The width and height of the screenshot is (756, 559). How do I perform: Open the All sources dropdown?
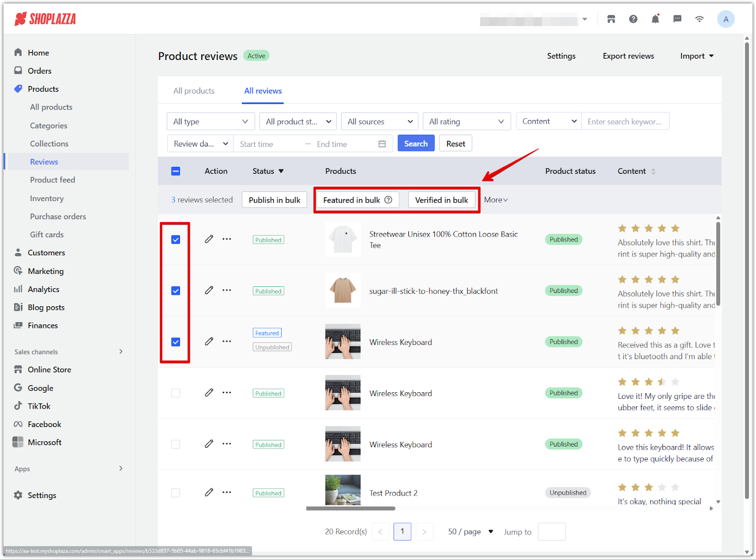tap(380, 121)
